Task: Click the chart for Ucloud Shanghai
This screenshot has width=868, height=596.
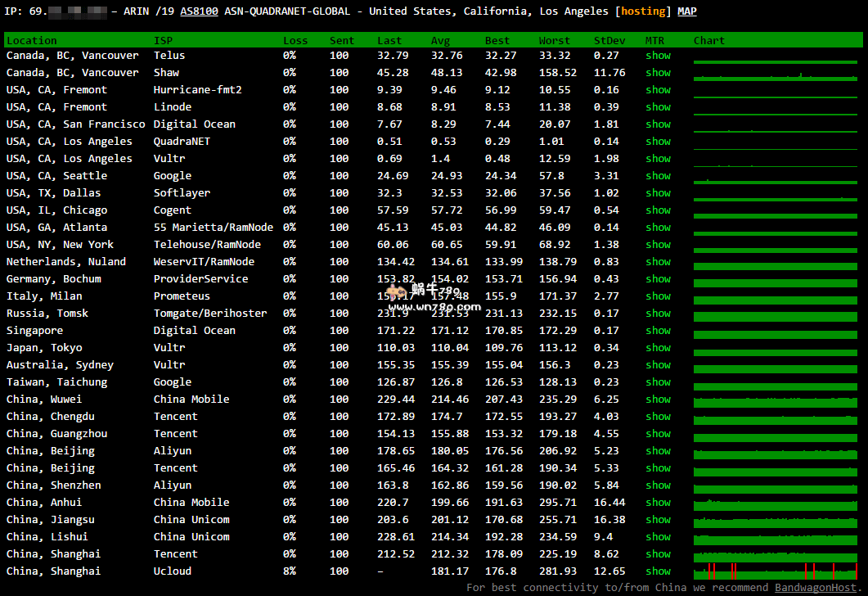Action: [775, 571]
